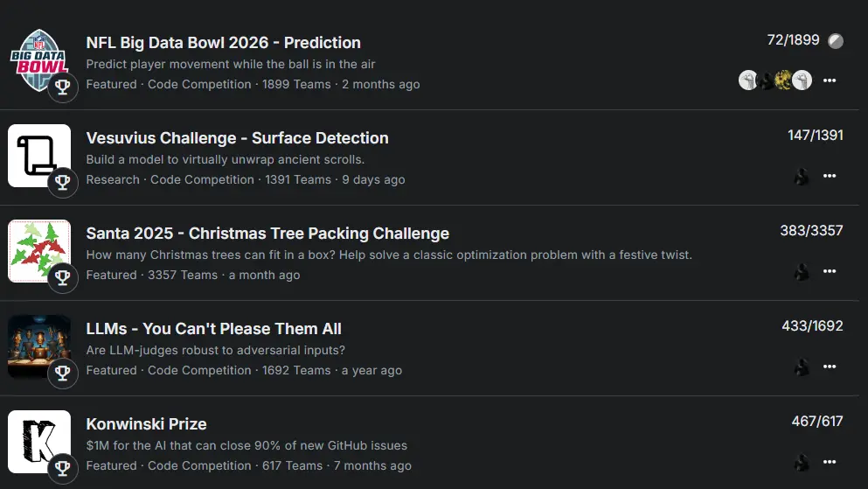The width and height of the screenshot is (868, 489).
Task: Show three-dot menu for LLMs competition
Action: pos(830,367)
